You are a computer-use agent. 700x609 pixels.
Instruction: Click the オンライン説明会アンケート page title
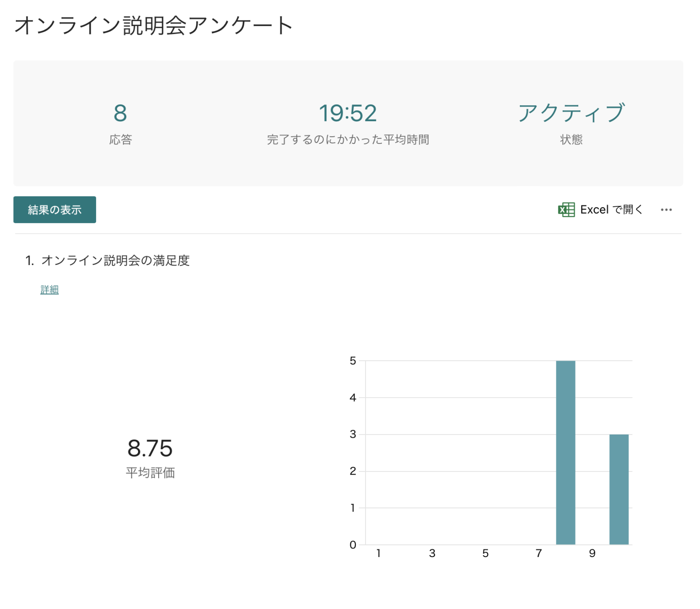pos(154,26)
